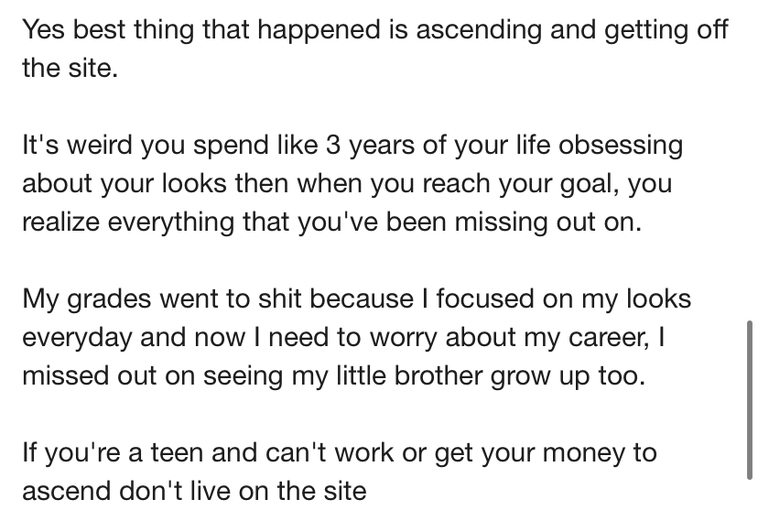Click the line starting "If you're a teen"
The image size is (758, 532).
[339, 453]
